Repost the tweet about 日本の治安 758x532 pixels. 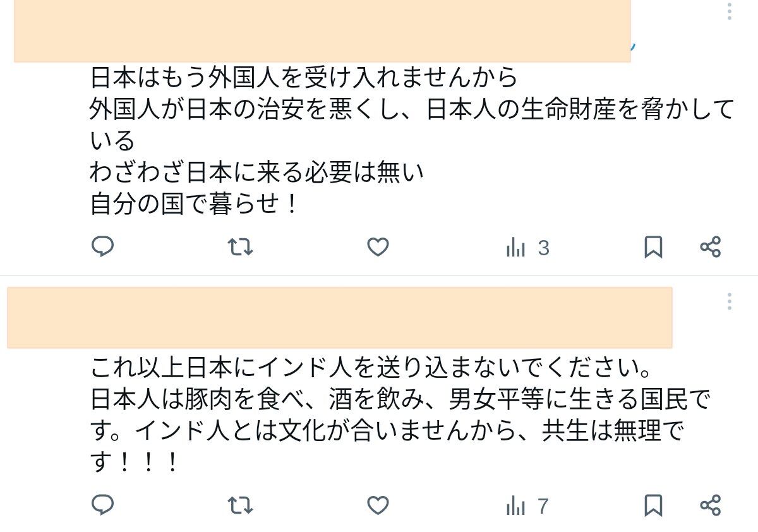point(240,247)
